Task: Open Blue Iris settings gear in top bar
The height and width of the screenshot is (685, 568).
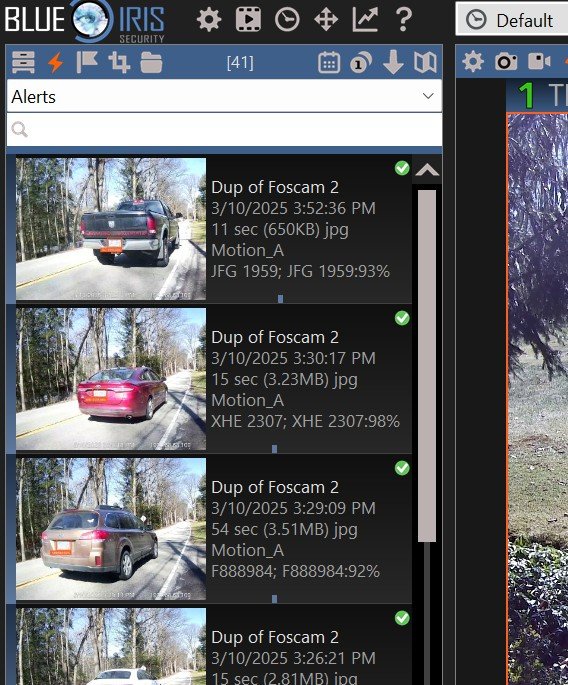Action: coord(209,20)
